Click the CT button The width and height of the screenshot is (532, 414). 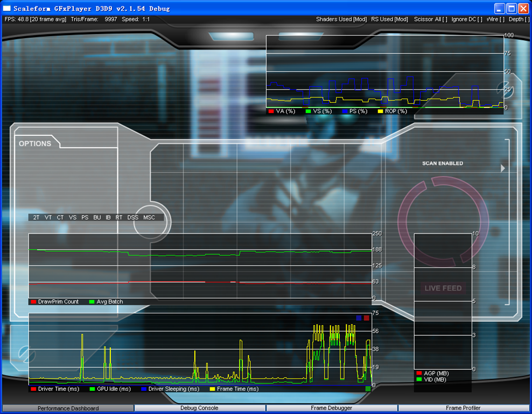(60, 217)
